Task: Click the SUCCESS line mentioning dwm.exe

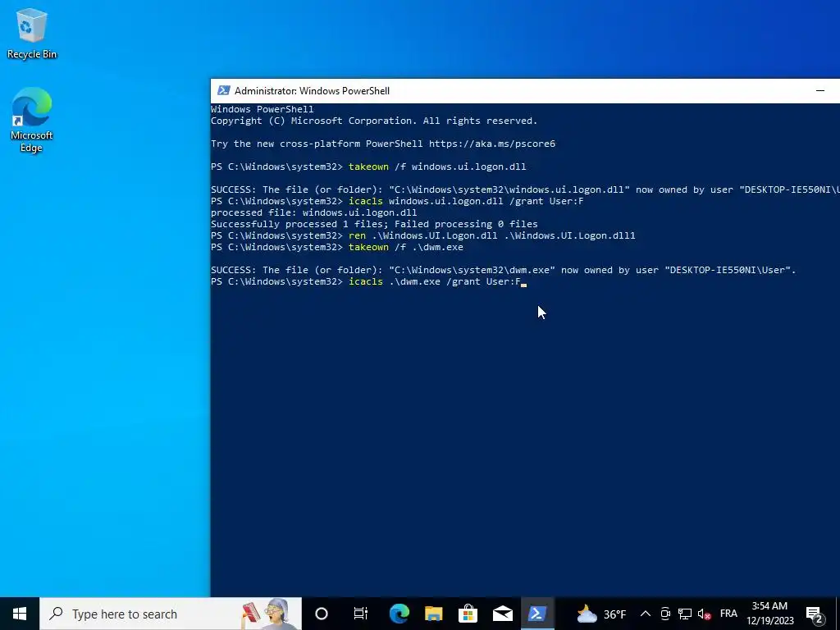Action: pyautogui.click(x=504, y=270)
